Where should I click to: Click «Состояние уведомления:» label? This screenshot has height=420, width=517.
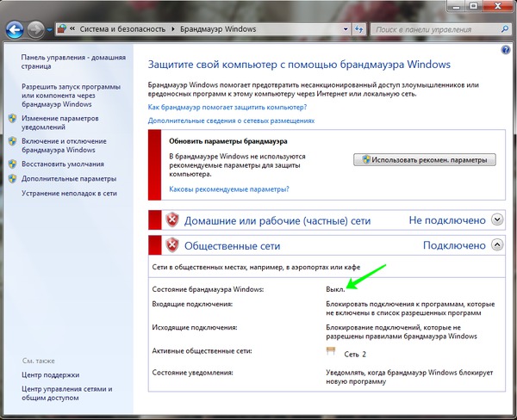(192, 373)
